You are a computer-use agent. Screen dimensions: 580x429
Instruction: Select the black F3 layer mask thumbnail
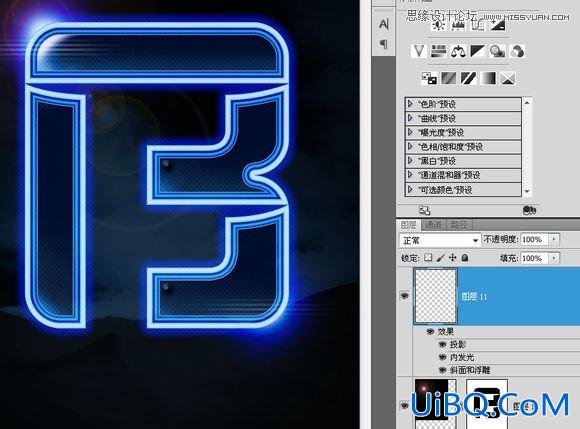point(486,403)
